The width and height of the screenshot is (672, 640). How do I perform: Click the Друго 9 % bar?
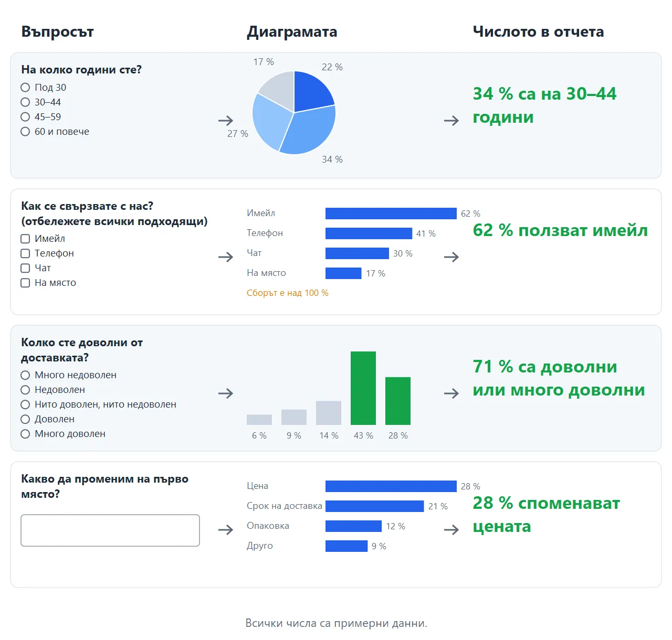point(346,546)
